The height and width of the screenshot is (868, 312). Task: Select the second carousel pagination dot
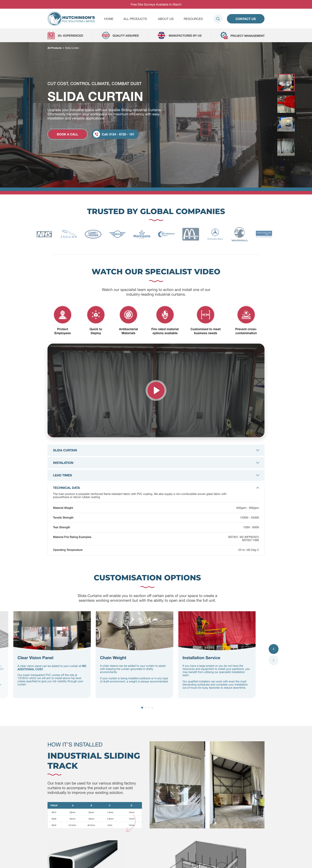(145, 708)
